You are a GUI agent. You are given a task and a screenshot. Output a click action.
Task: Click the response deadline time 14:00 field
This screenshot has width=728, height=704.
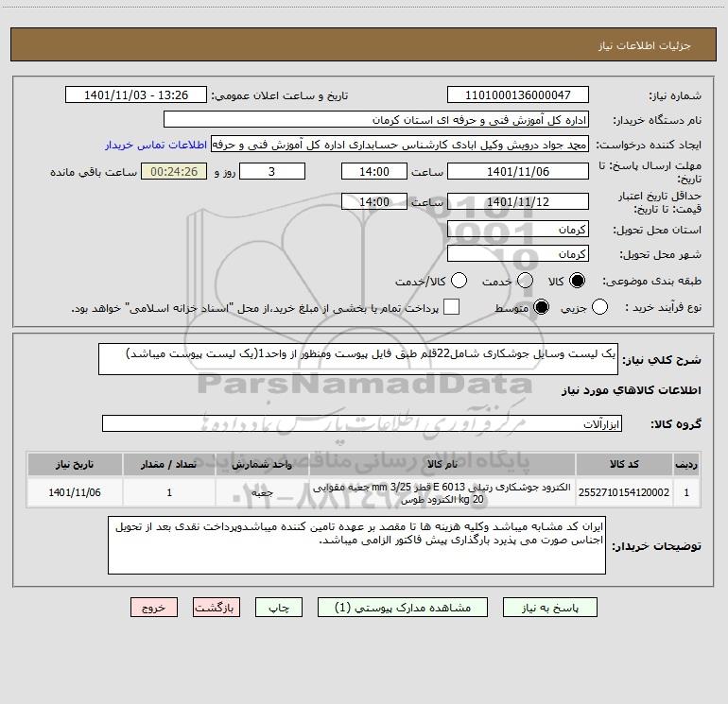click(374, 171)
